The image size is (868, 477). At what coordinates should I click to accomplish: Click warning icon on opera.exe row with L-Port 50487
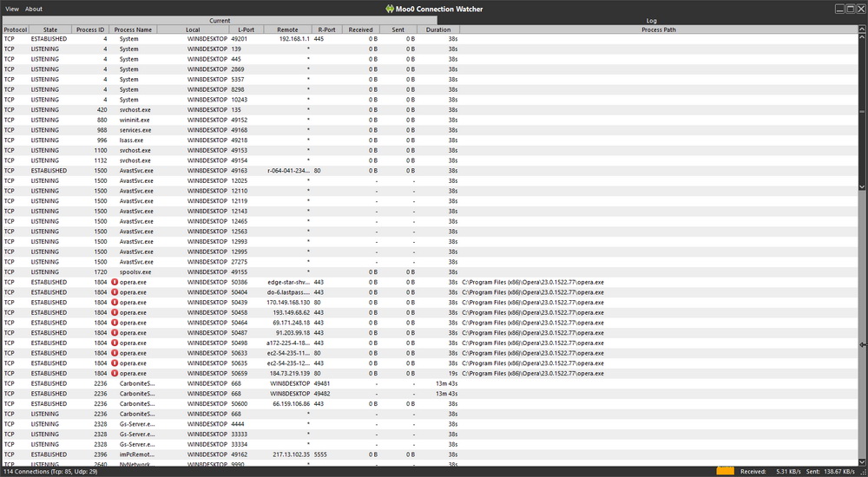(115, 332)
